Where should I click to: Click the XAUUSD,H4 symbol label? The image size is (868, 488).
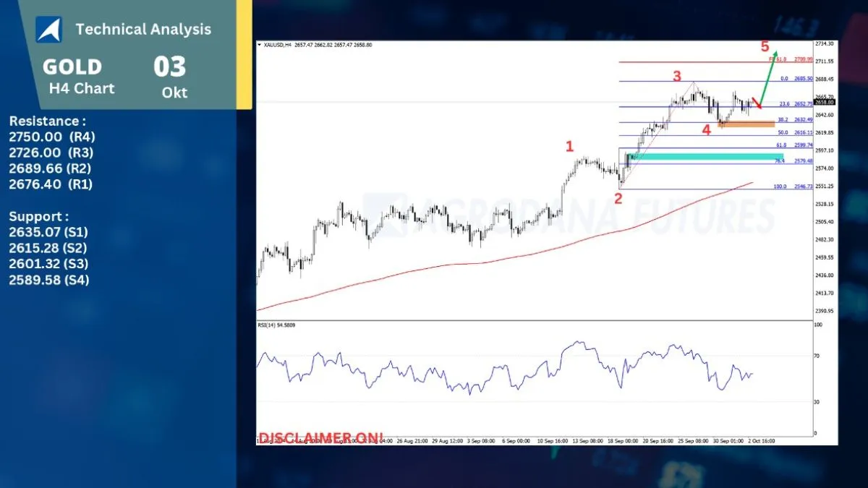(x=278, y=45)
